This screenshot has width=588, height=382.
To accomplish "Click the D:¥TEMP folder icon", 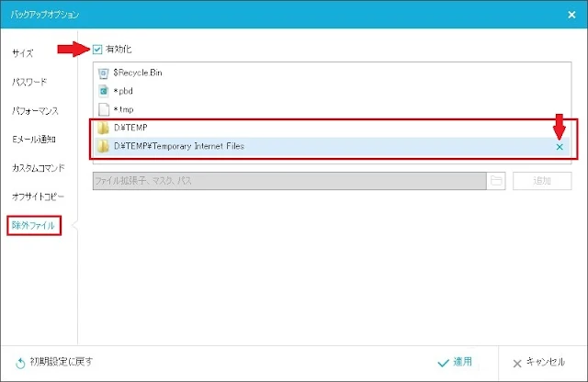I will click(103, 128).
